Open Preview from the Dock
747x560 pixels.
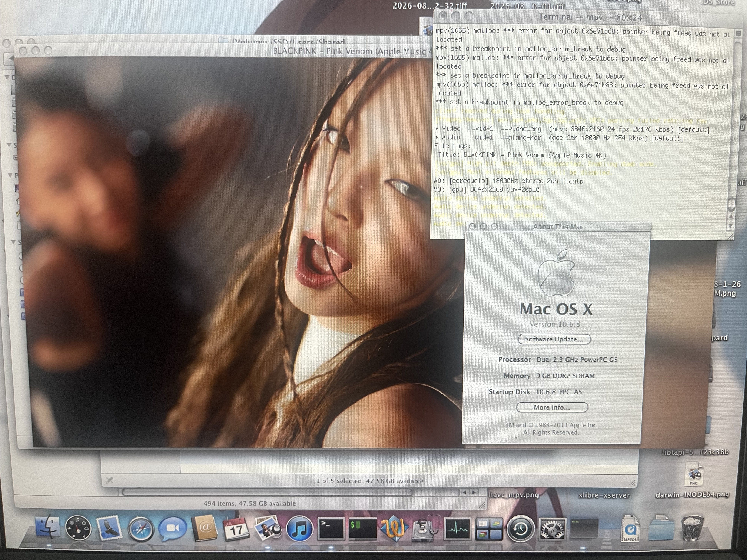(268, 528)
